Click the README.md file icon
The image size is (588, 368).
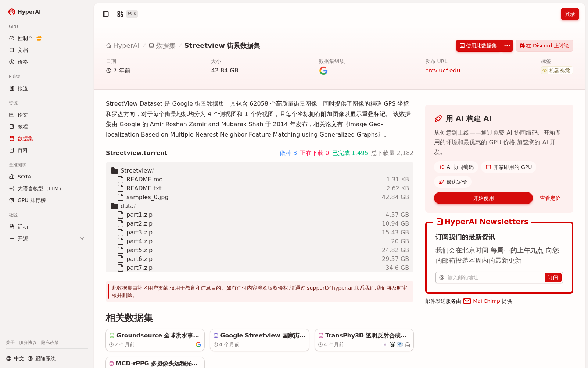121,180
